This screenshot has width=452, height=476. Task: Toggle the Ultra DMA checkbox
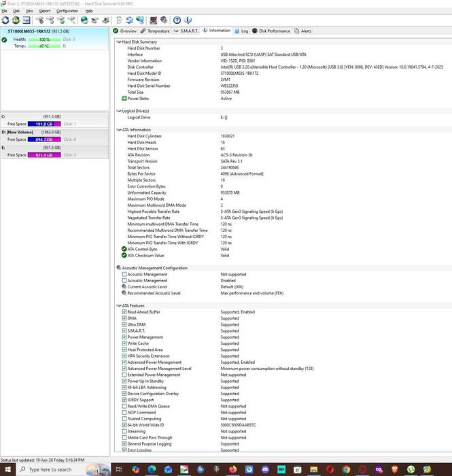click(x=124, y=324)
